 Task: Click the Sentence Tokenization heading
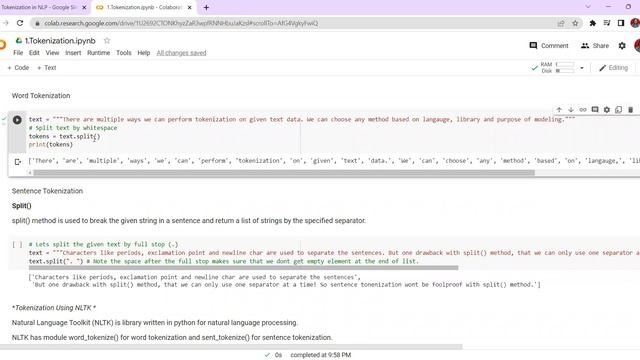point(47,191)
